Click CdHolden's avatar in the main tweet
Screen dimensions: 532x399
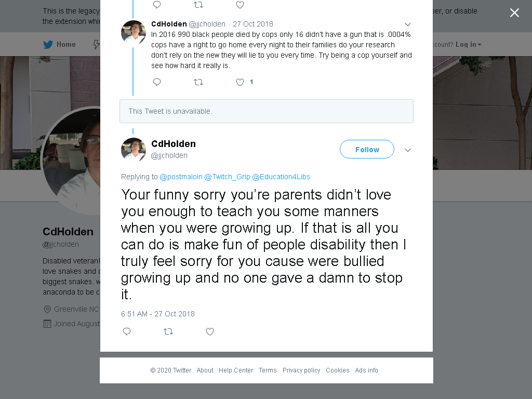coord(134,150)
